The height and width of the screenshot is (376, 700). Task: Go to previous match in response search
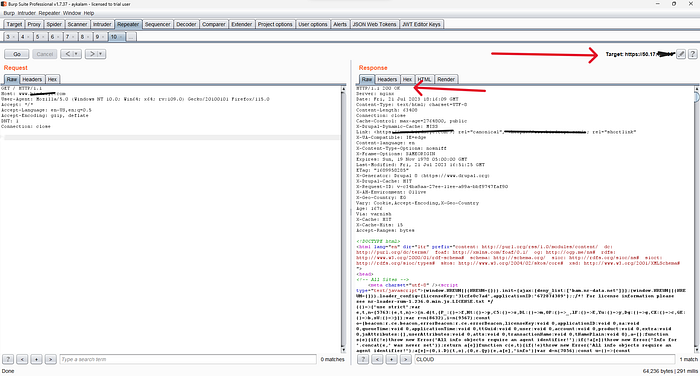(377, 359)
